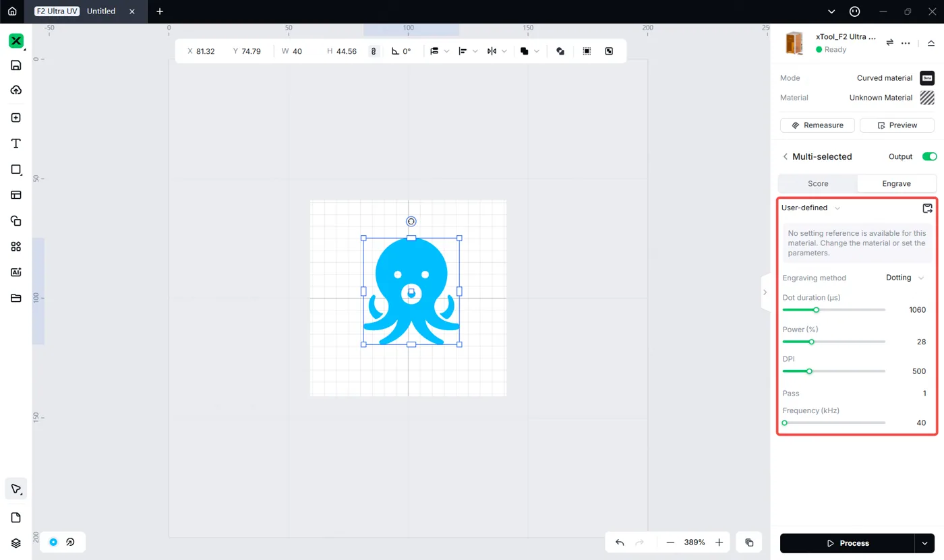This screenshot has height=560, width=944.
Task: Click the fit-to-frame icon in top toolbar
Action: pos(609,51)
